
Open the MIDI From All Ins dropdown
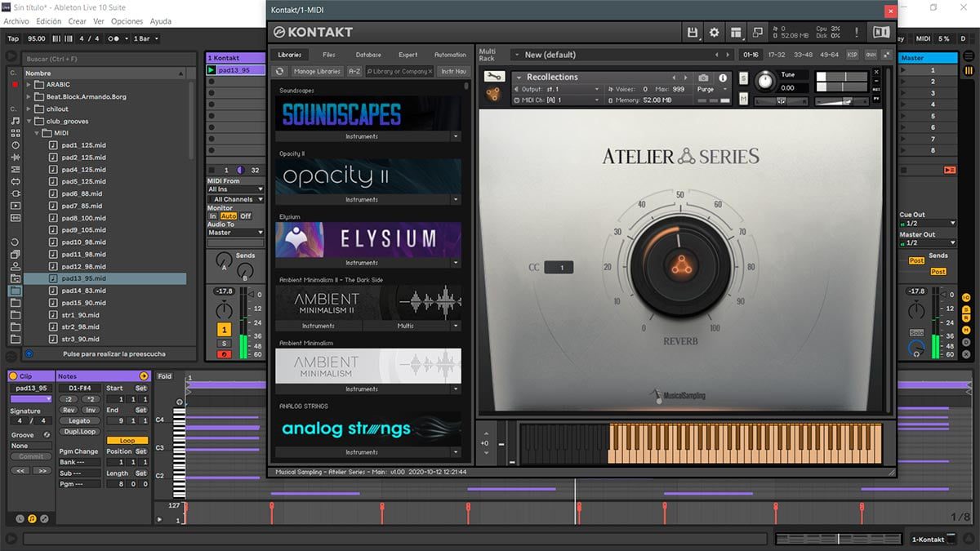pyautogui.click(x=235, y=189)
